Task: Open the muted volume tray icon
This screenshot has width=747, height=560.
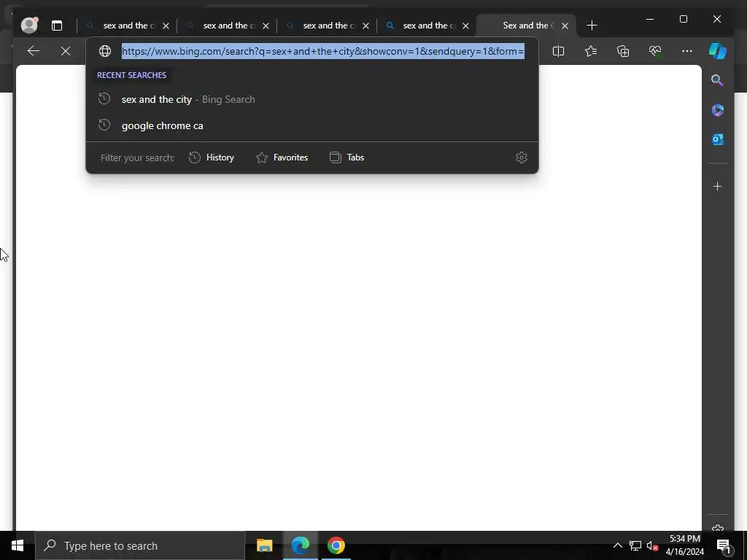Action: [652, 545]
